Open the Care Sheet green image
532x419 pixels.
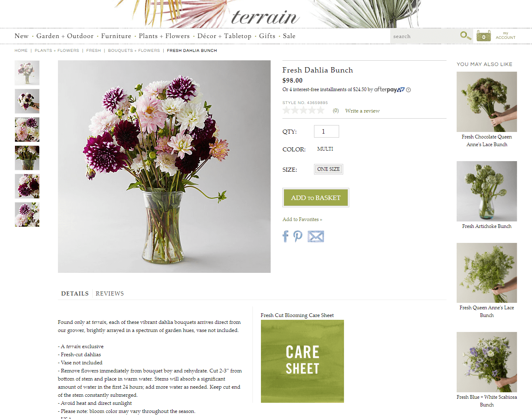coord(302,361)
